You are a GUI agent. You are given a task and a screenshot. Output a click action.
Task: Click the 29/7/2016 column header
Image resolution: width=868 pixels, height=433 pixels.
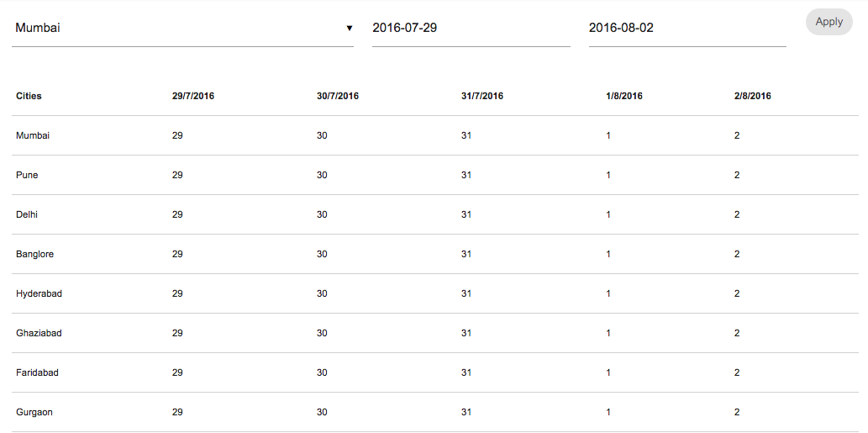pos(193,96)
